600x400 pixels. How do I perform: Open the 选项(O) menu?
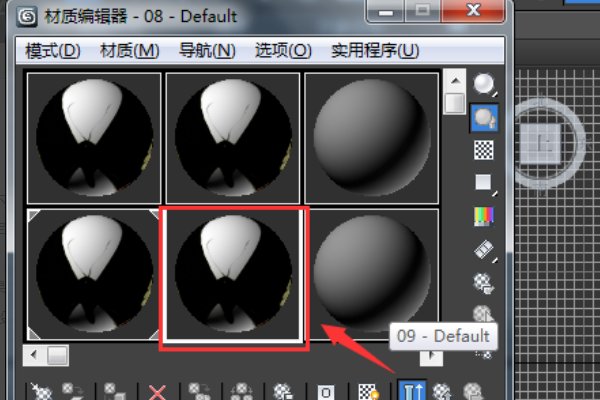click(283, 51)
